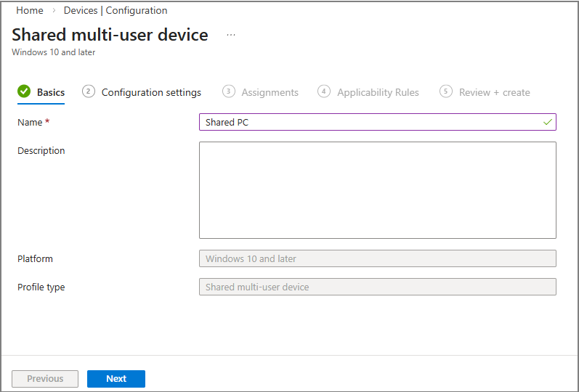Click the step 4 circle icon
The image size is (579, 392).
pyautogui.click(x=324, y=91)
